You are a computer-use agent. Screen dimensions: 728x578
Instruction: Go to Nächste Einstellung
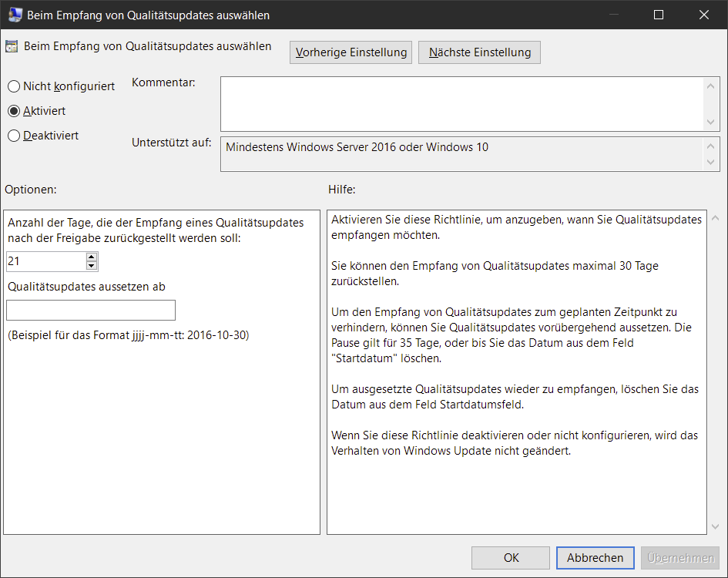(x=480, y=52)
